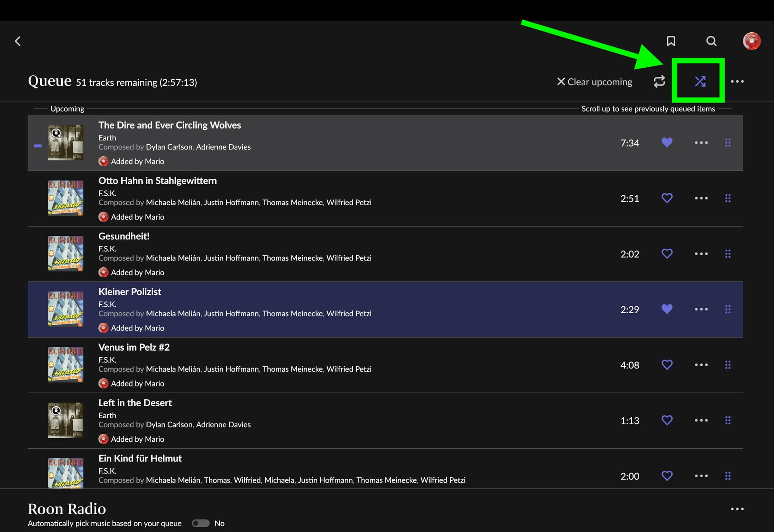The height and width of the screenshot is (532, 774).
Task: Open the queue's three-dot options menu
Action: coord(737,81)
